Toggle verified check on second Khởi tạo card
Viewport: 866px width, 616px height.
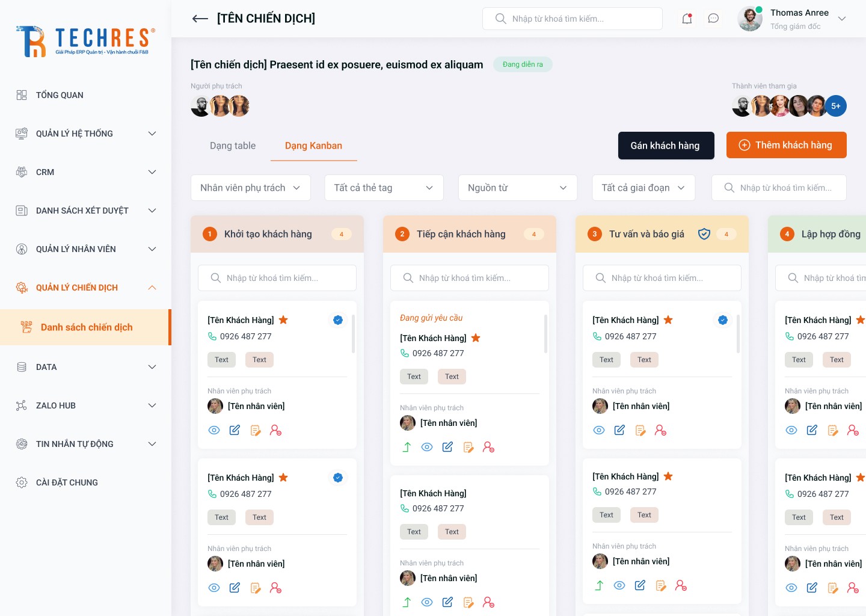[338, 478]
